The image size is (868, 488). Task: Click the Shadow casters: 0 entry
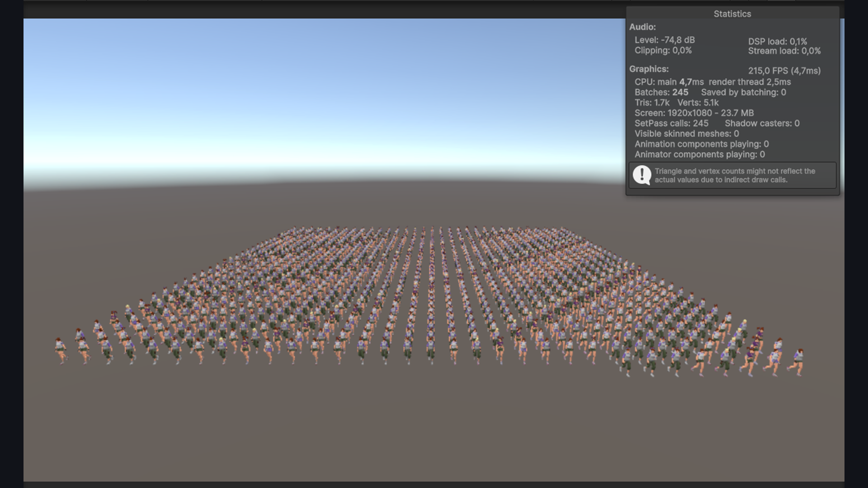pos(762,124)
